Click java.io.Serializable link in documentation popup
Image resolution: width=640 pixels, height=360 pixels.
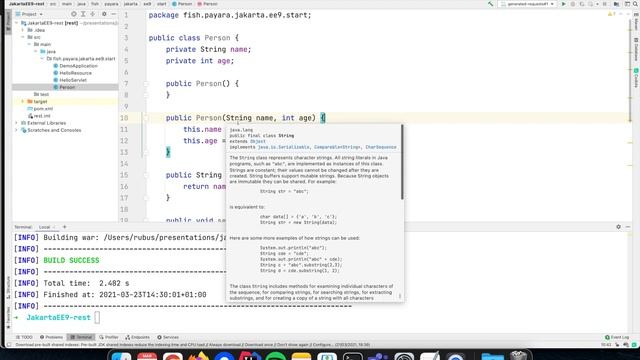click(283, 147)
